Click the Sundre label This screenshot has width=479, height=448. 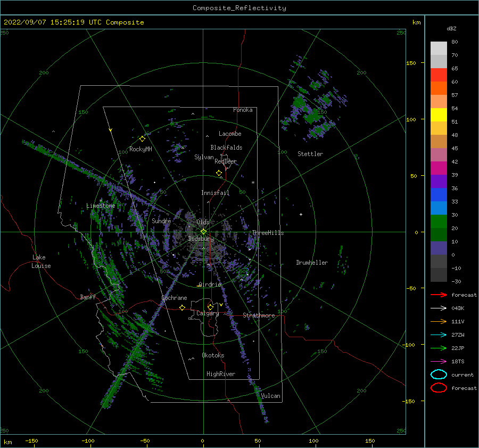click(x=161, y=221)
